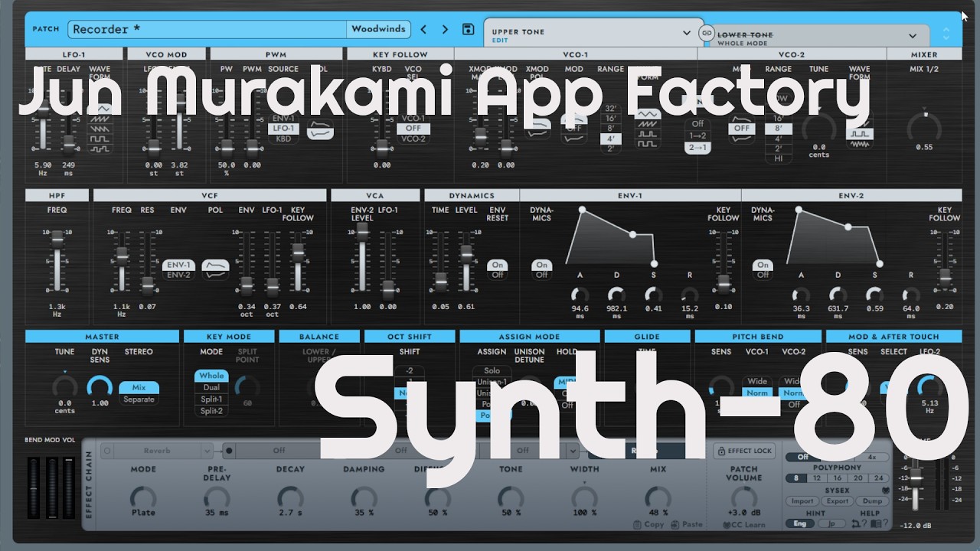Screen dimensions: 980x551
Task: Click the link icon between Upper and Lower Tone
Action: [x=706, y=33]
